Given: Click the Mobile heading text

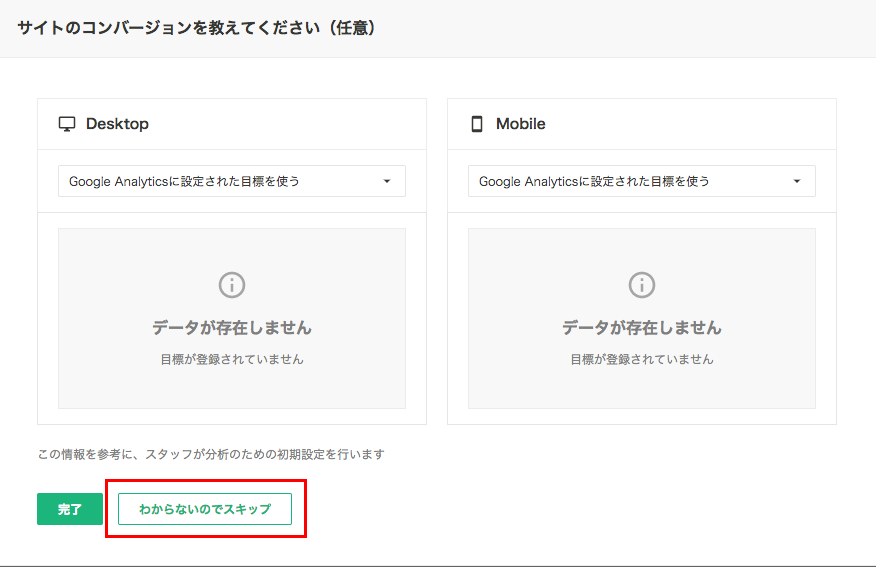Looking at the screenshot, I should pos(521,124).
